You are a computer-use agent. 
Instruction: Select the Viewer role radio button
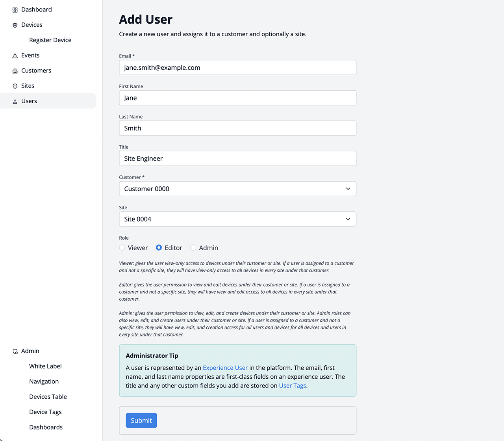[122, 247]
